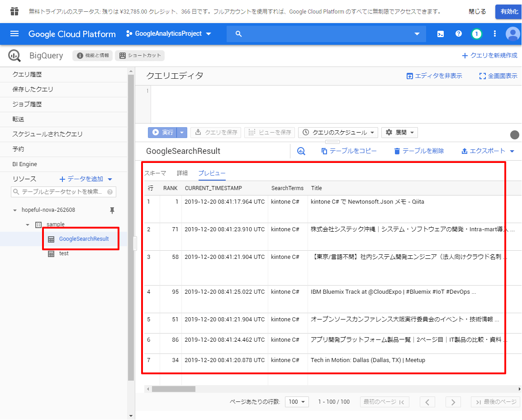Viewport: 522px width, 420px height.
Task: Click the RANK column header
Action: click(x=170, y=188)
